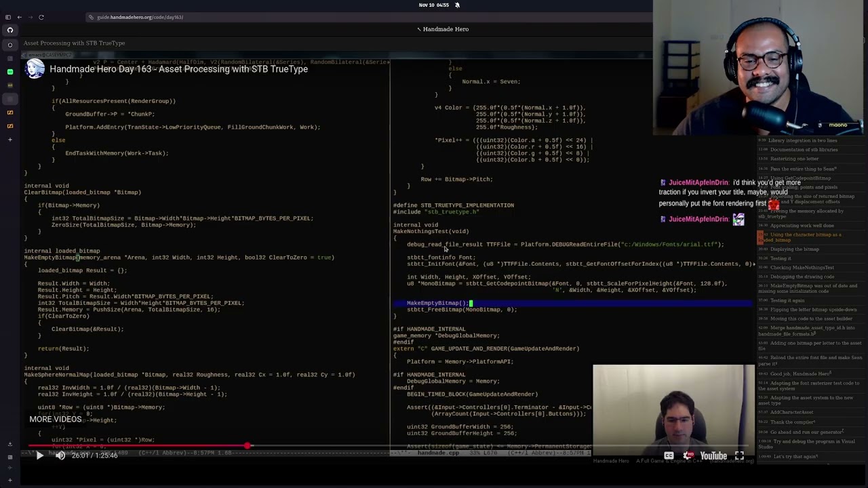The height and width of the screenshot is (488, 868).
Task: Click the 'Asset Processing with STB TrueType' heading
Action: (74, 43)
